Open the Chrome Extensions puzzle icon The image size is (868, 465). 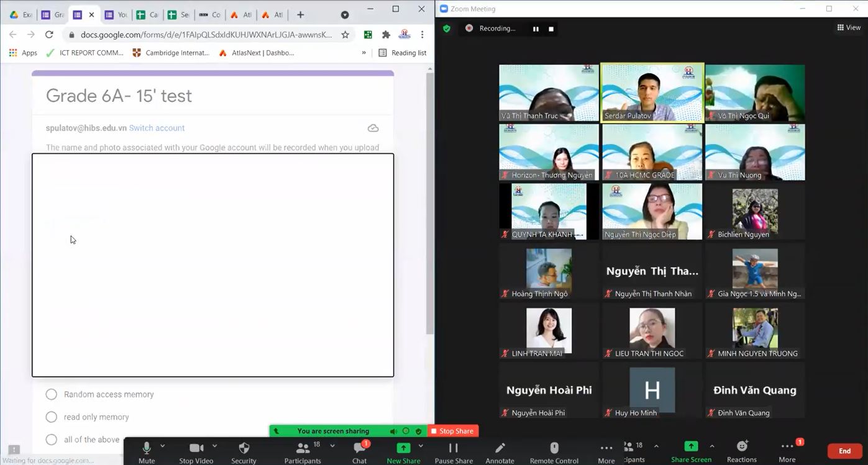tap(386, 35)
